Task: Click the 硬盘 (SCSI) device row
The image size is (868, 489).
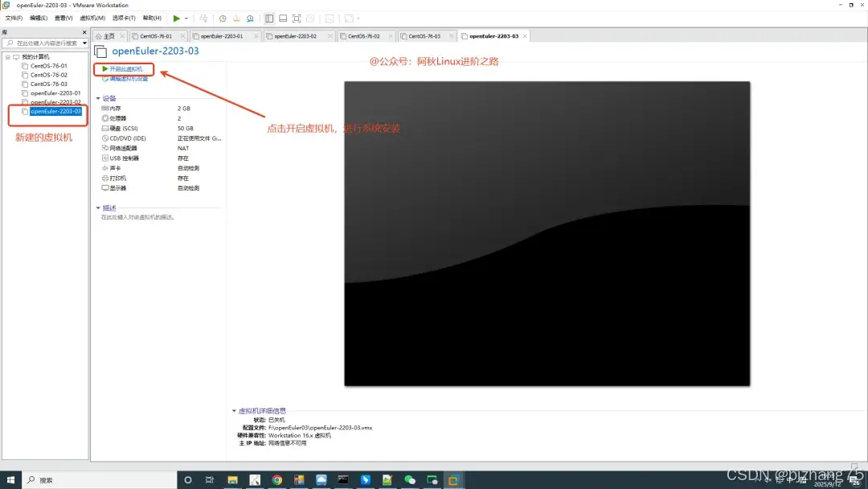Action: point(162,129)
